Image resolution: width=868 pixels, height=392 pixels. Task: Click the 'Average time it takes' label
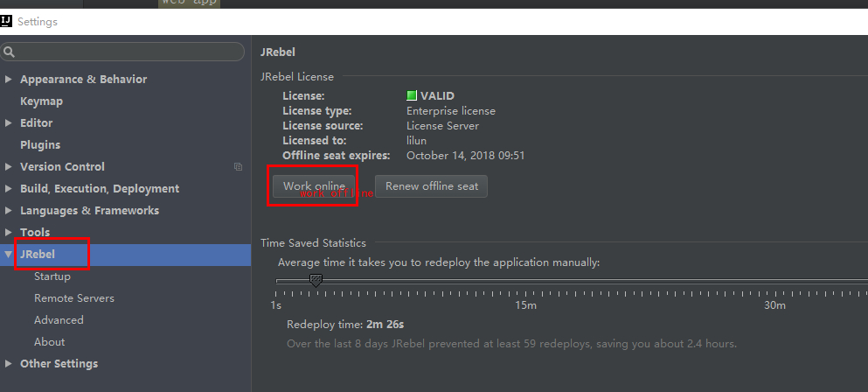coord(439,262)
